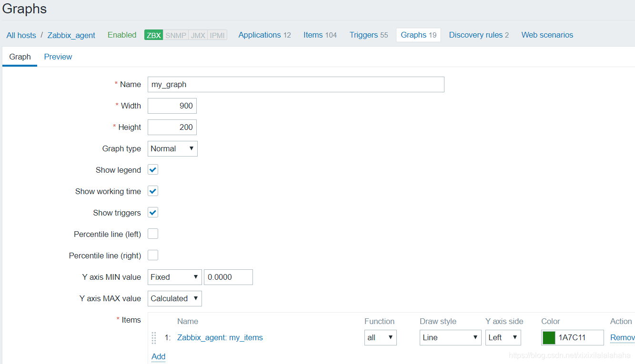Open the Applications 12 tab
The width and height of the screenshot is (635, 364).
coord(264,35)
